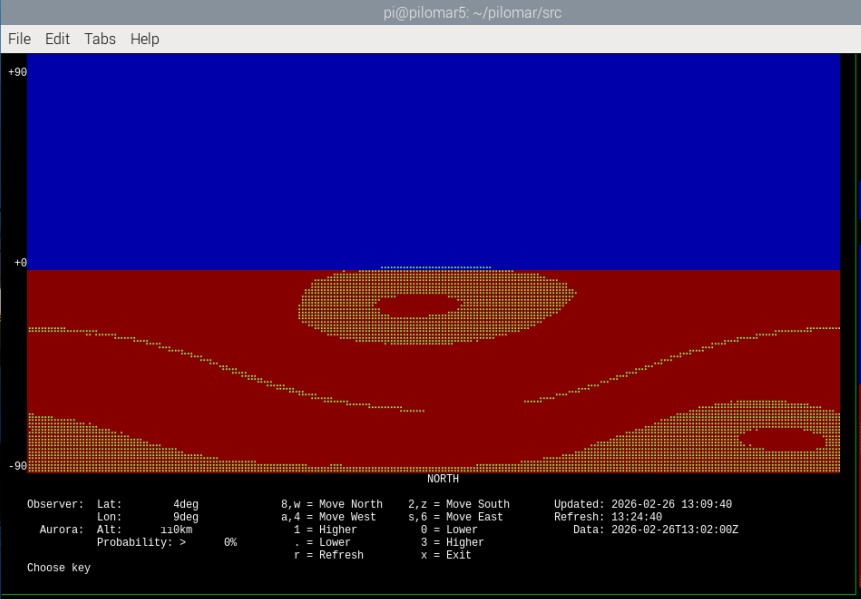Click the NORTH compass label

tap(442, 479)
